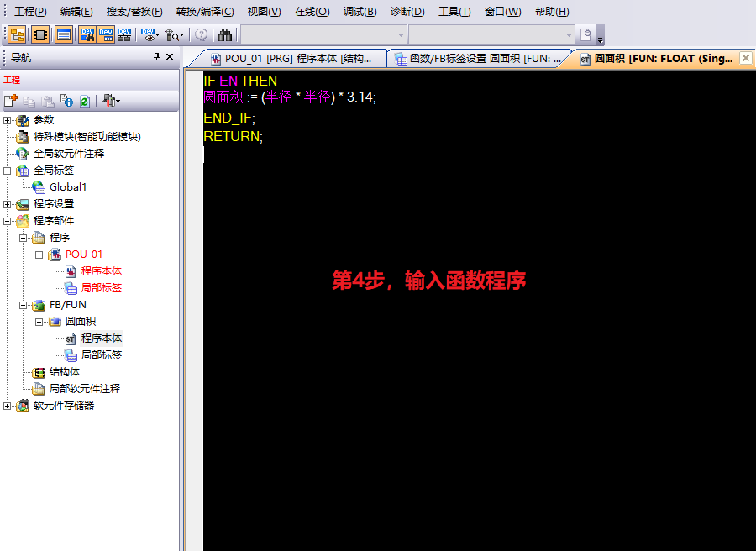Open the 编辑(E) menu

tap(76, 12)
